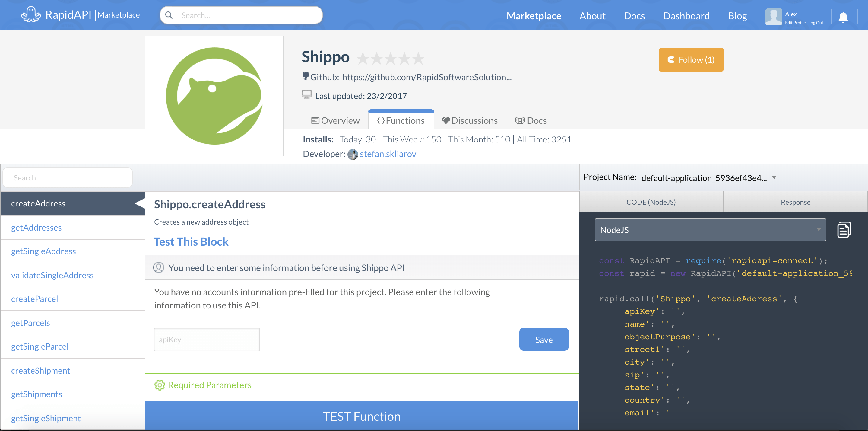Image resolution: width=868 pixels, height=431 pixels.
Task: Click the Save button
Action: click(x=543, y=339)
